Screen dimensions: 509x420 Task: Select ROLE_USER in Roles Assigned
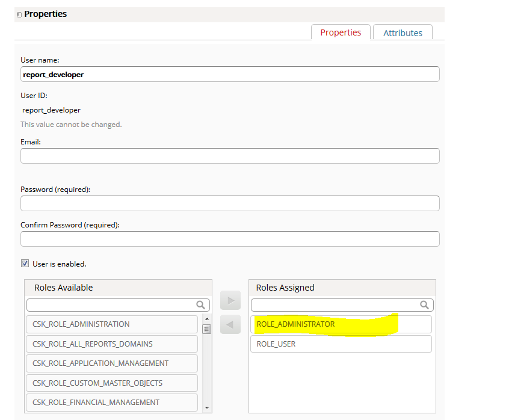pyautogui.click(x=341, y=344)
